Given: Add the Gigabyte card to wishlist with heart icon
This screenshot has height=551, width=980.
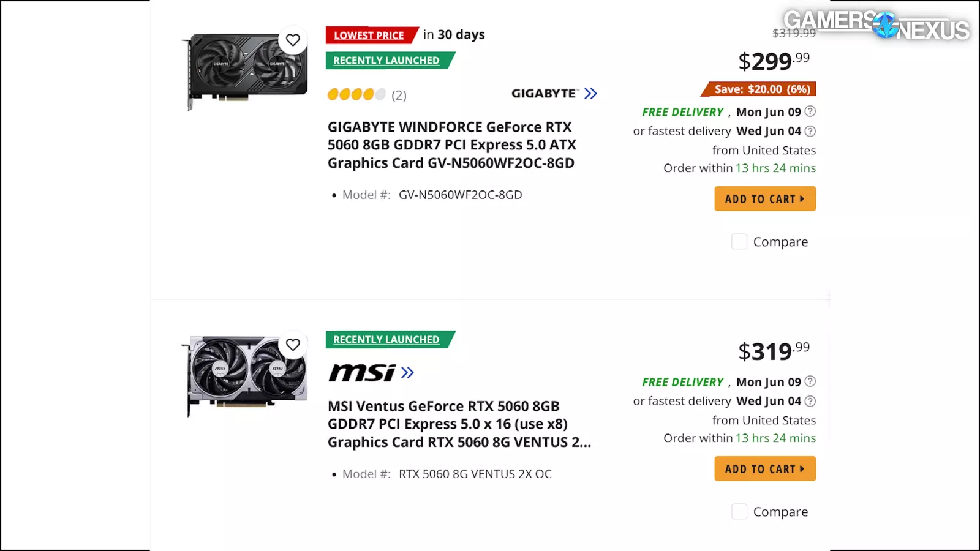Looking at the screenshot, I should point(293,40).
